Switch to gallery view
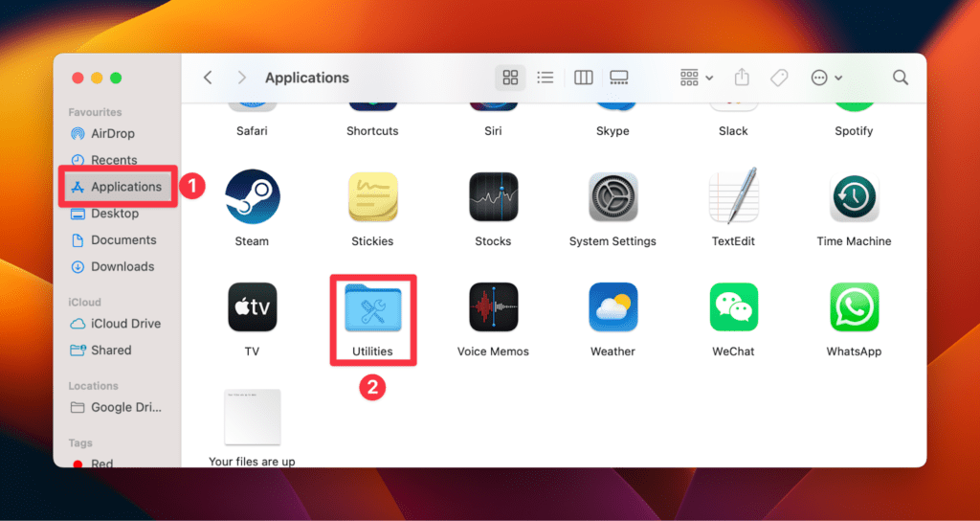 point(619,78)
